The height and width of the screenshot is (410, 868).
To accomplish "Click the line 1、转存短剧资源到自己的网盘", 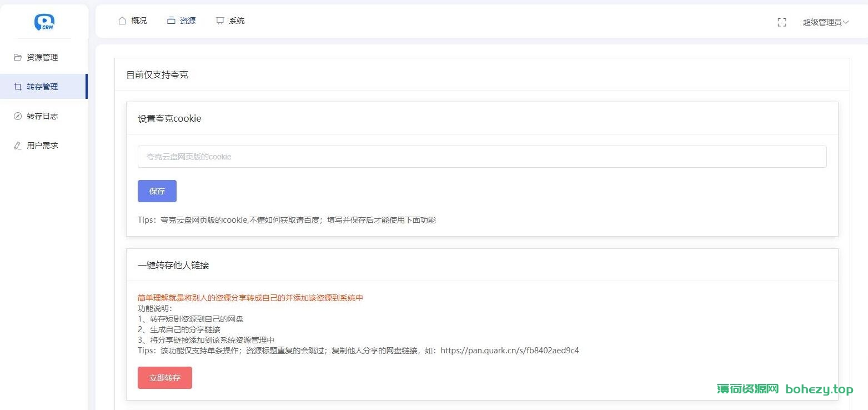I will (x=190, y=319).
